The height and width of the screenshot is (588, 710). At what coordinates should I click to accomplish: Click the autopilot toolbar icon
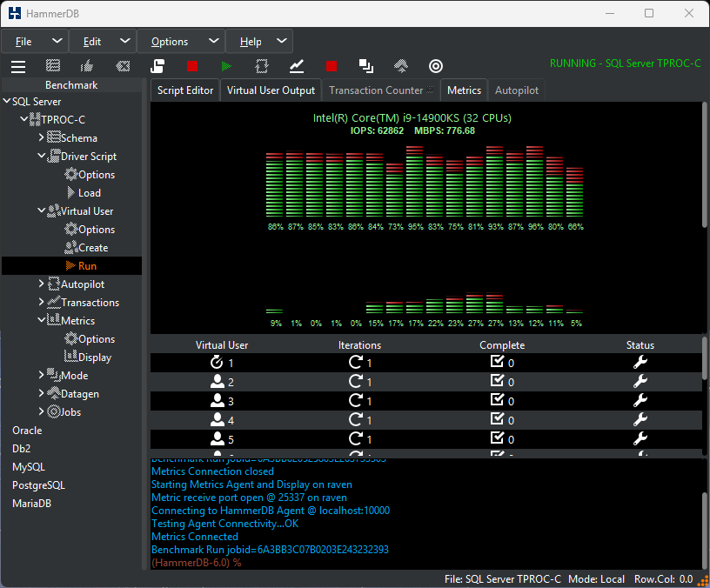[x=262, y=66]
